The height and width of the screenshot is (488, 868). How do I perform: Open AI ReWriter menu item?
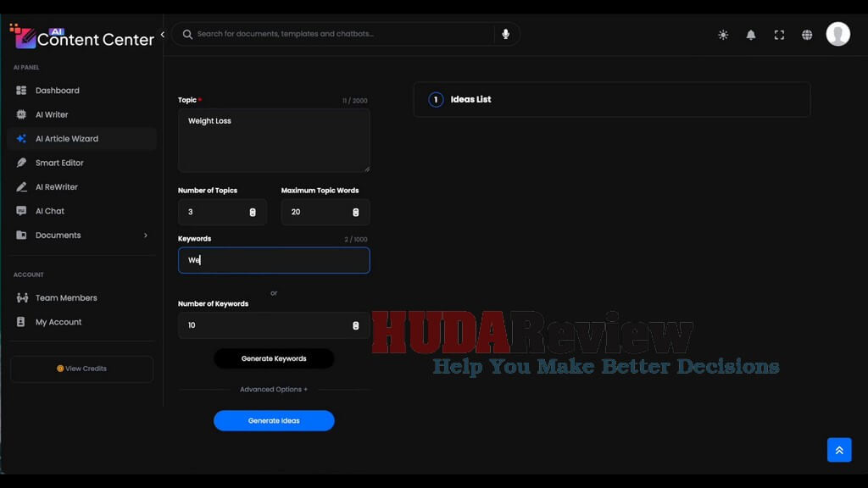[x=81, y=187]
